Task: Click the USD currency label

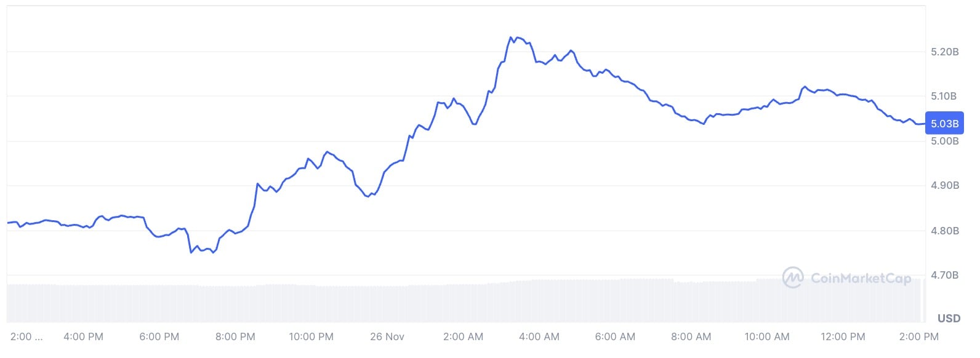Action: tap(949, 318)
